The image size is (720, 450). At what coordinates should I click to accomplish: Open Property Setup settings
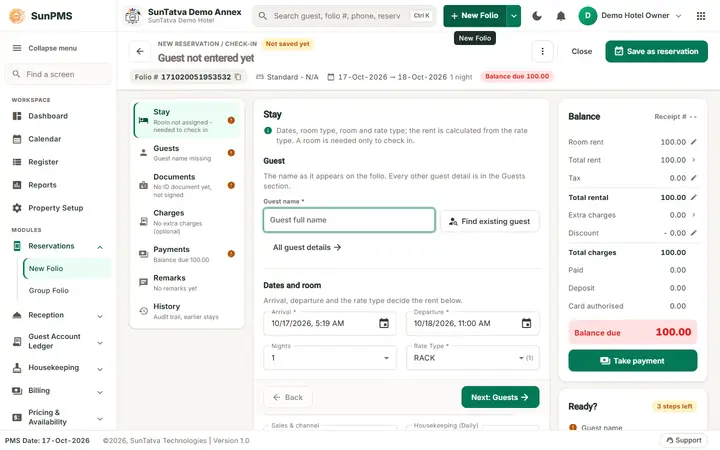pos(58,208)
